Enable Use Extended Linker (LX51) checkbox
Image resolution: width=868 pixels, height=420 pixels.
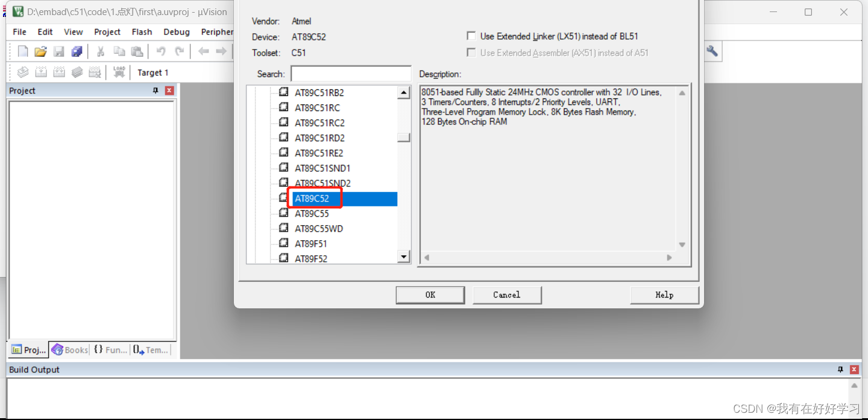(471, 36)
